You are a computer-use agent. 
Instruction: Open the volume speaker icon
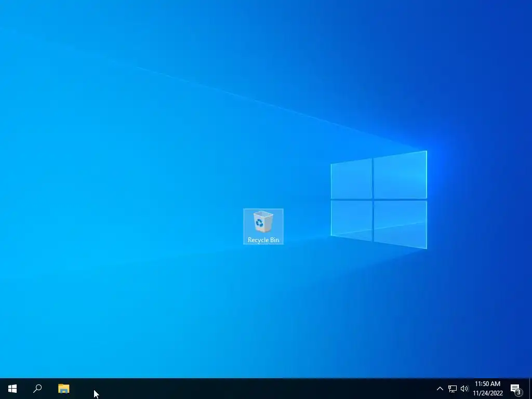pos(464,389)
